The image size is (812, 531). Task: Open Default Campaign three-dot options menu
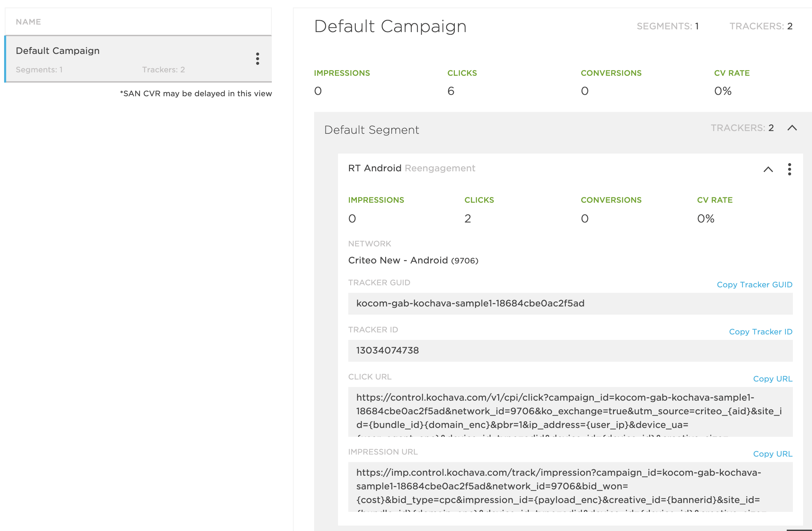pyautogui.click(x=257, y=59)
